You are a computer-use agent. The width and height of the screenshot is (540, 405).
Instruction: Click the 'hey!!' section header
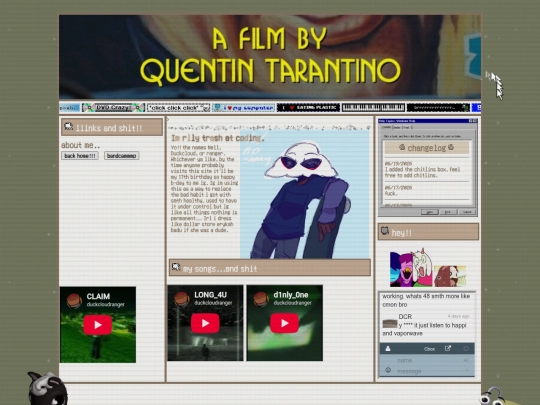pos(428,232)
